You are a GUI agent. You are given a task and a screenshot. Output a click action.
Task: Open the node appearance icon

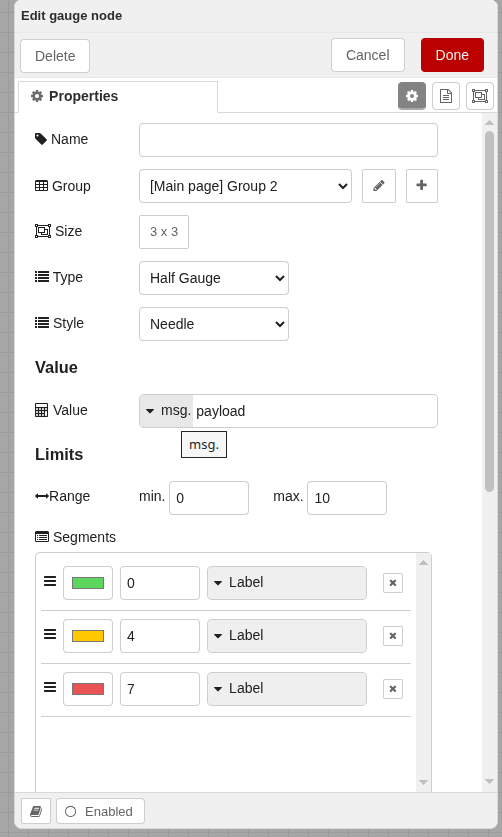tap(480, 96)
